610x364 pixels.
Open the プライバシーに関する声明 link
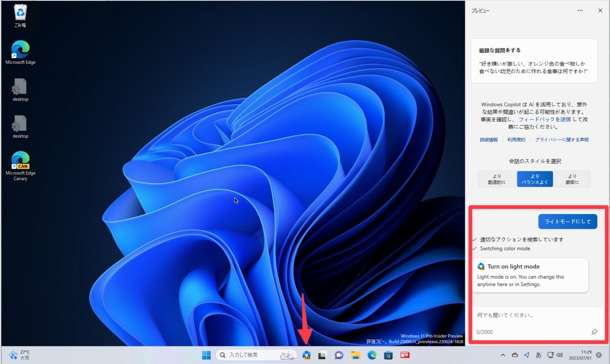[561, 140]
